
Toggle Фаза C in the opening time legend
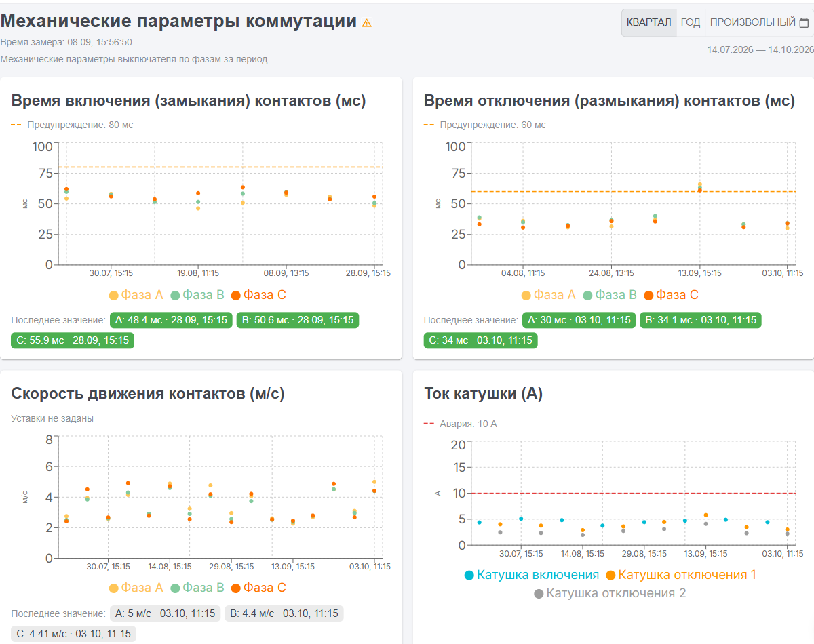coord(671,295)
